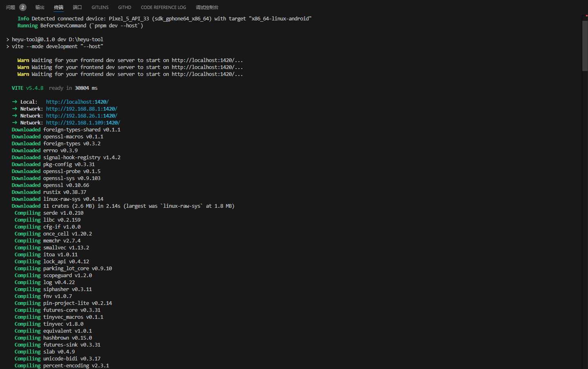Viewport: 588px width, 369px height.
Task: Click the problems count badge showing 2
Action: coord(23,7)
